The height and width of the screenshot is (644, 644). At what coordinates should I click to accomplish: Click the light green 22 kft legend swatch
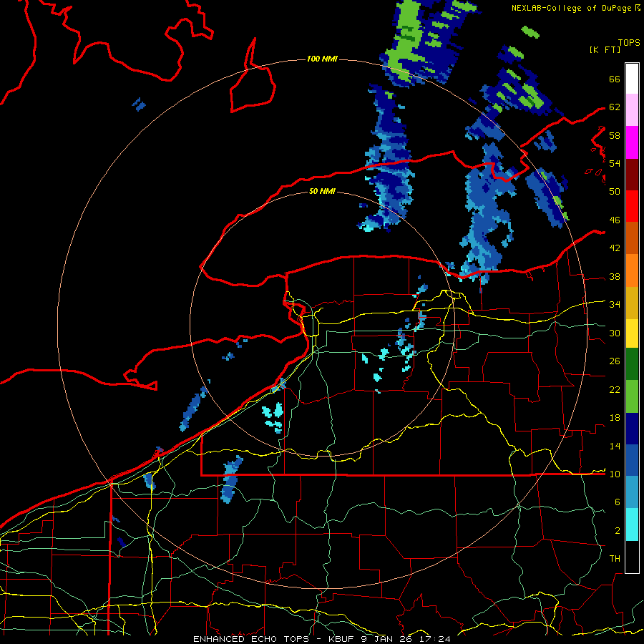[x=632, y=396]
